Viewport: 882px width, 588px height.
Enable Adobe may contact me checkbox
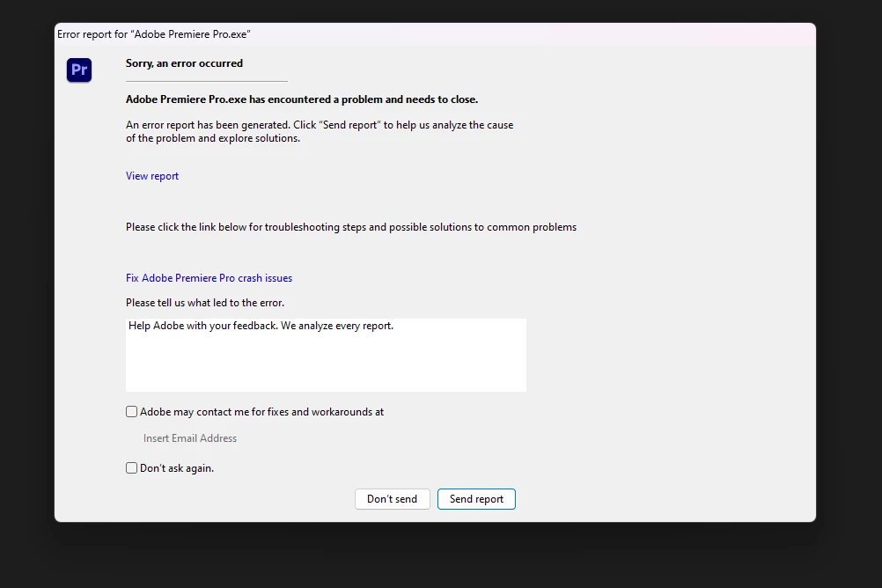[132, 412]
